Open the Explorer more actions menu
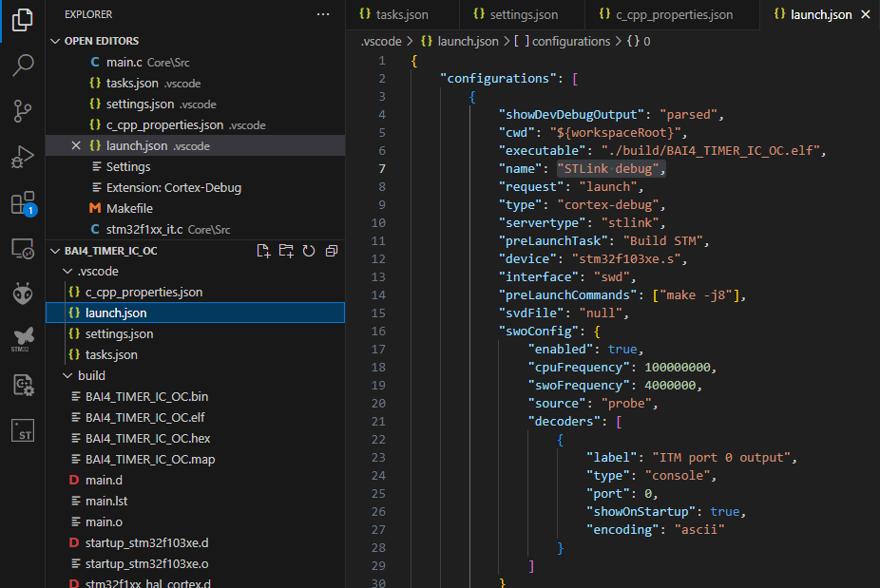The height and width of the screenshot is (588, 880). coord(323,15)
